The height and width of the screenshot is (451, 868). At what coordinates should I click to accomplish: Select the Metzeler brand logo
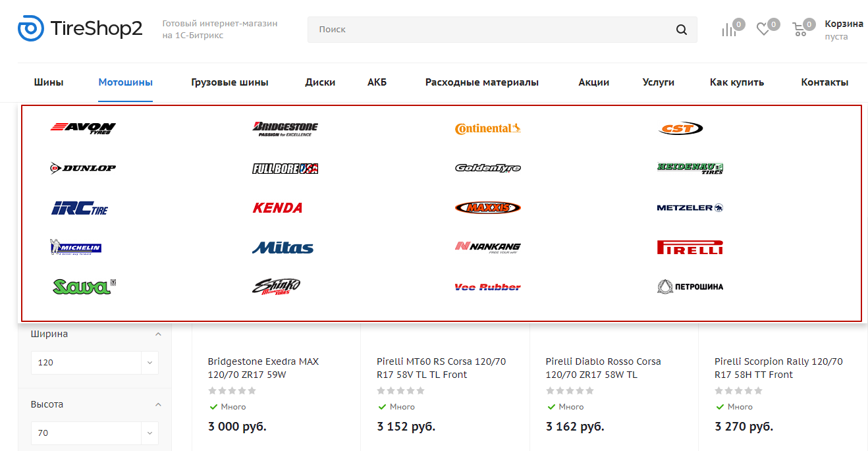coord(690,207)
